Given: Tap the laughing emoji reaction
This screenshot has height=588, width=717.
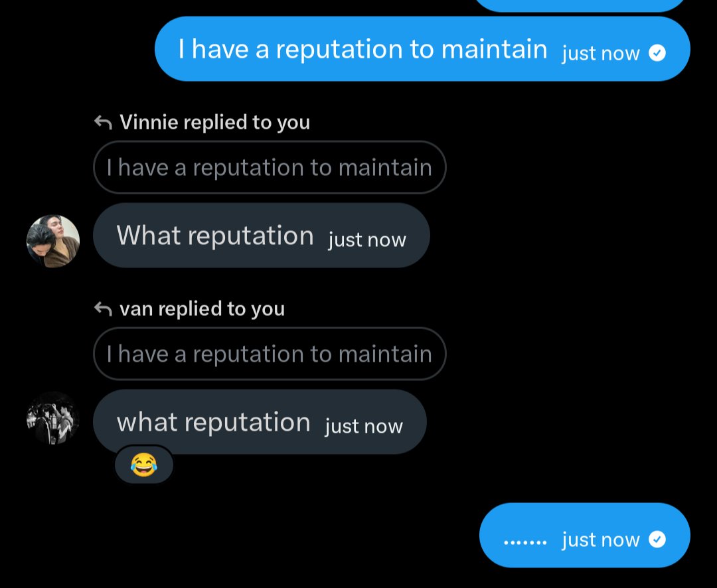Looking at the screenshot, I should pos(143,465).
